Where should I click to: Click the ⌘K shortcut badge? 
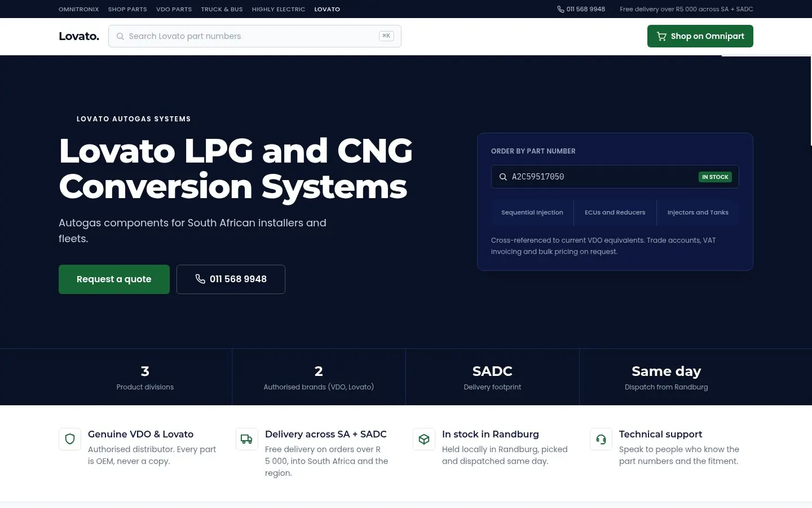pos(386,36)
